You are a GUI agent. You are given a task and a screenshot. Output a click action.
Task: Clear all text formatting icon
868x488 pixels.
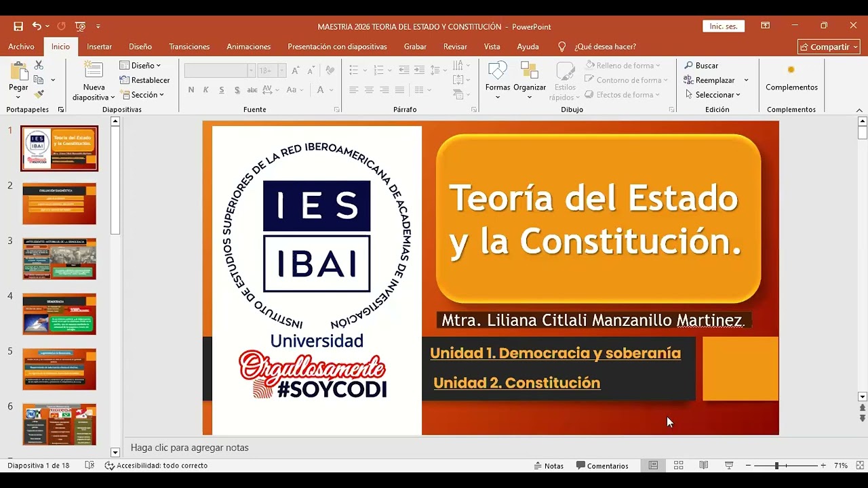tap(330, 70)
